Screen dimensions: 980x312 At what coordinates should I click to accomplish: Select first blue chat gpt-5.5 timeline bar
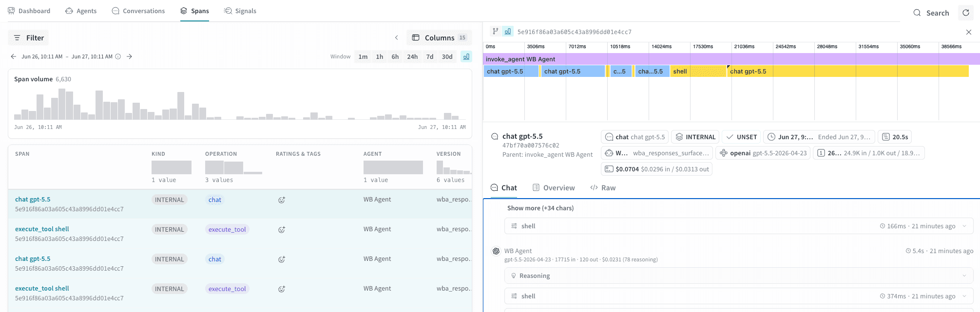511,71
